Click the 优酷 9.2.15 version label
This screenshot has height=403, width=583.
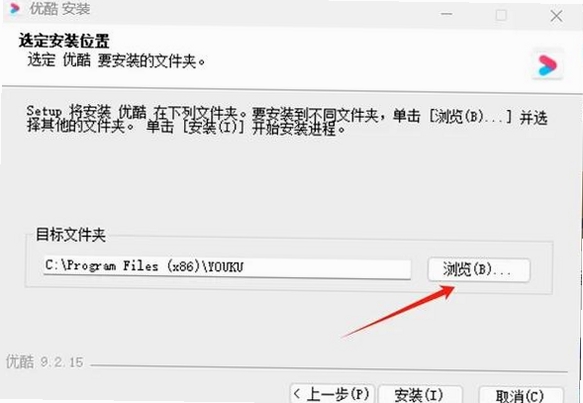(x=45, y=361)
